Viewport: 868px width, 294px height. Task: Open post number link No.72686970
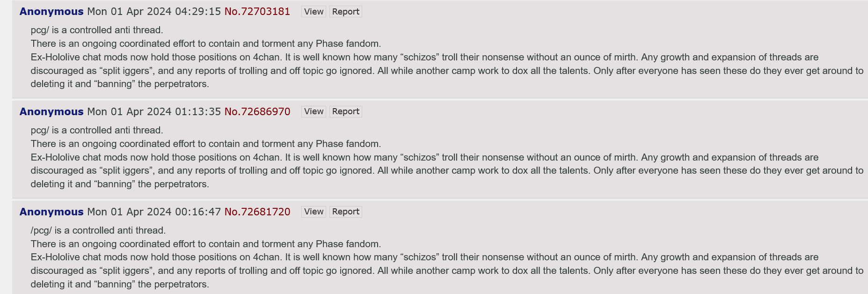257,111
